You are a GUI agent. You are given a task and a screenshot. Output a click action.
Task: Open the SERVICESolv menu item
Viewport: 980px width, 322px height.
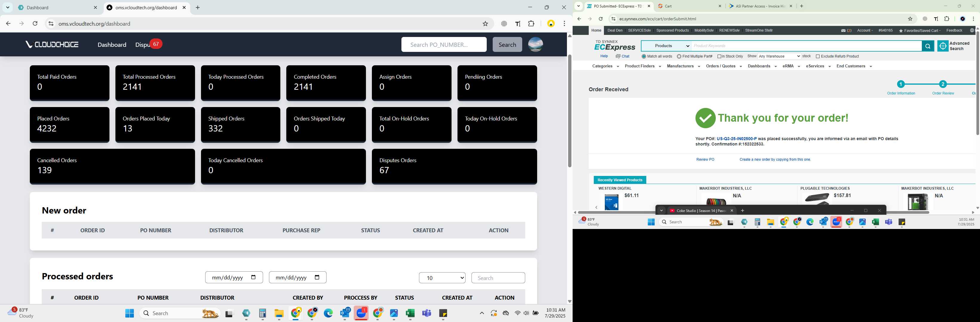pyautogui.click(x=639, y=30)
